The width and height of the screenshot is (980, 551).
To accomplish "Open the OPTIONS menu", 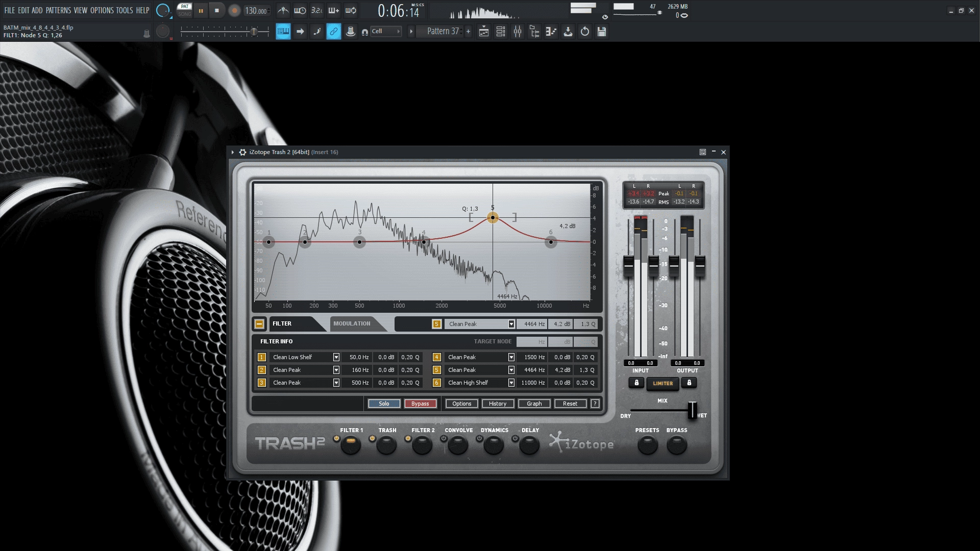I will click(102, 10).
